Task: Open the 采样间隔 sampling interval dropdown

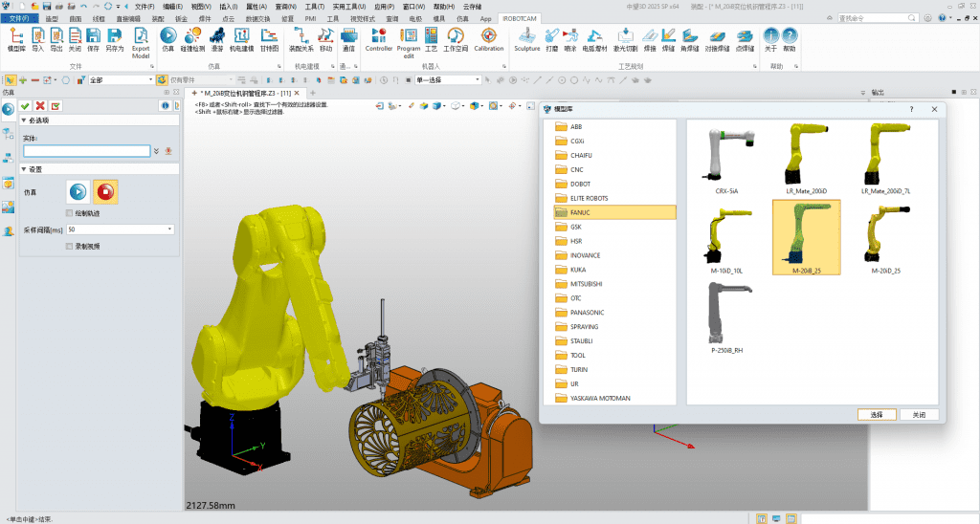Action: 170,229
